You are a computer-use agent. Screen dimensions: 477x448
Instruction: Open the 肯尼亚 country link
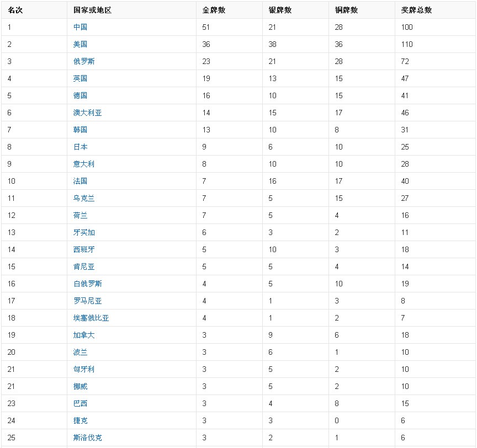pyautogui.click(x=84, y=266)
